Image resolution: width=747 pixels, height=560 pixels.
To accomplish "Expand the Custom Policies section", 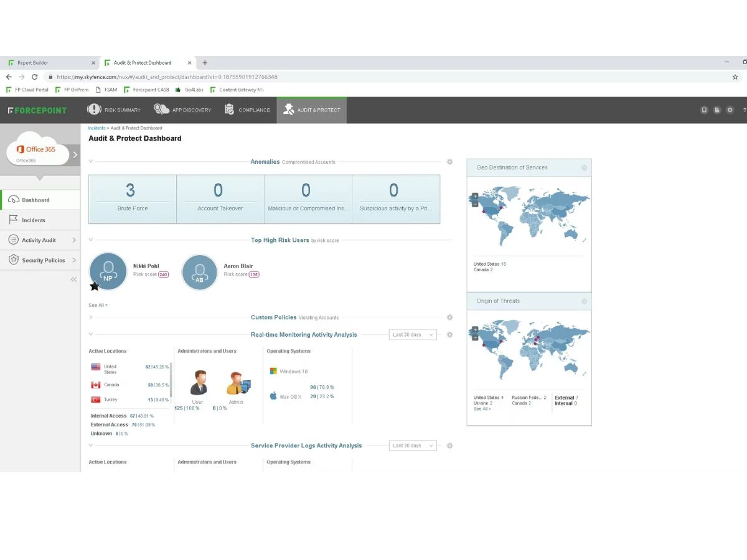I will coord(91,317).
